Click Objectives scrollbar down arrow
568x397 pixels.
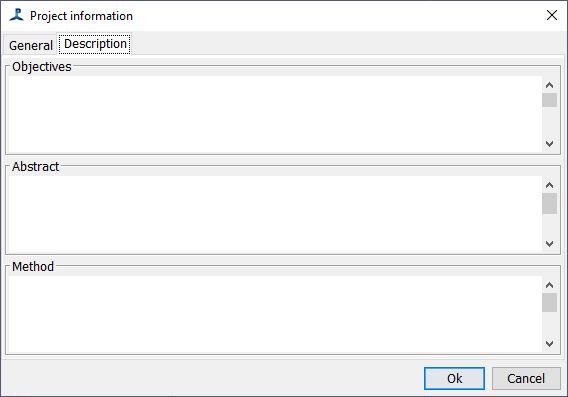pos(550,144)
